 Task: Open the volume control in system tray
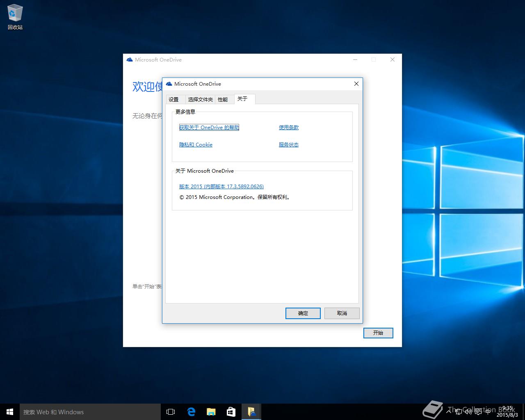pyautogui.click(x=468, y=411)
